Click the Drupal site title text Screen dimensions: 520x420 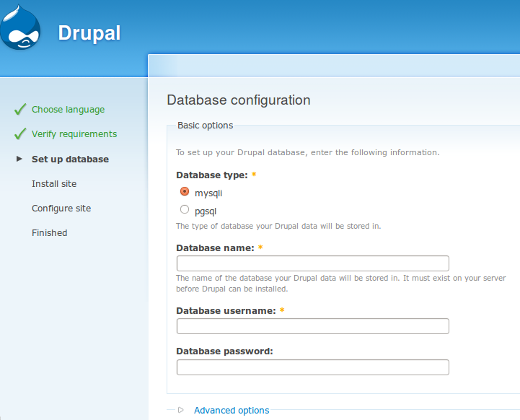(x=89, y=33)
